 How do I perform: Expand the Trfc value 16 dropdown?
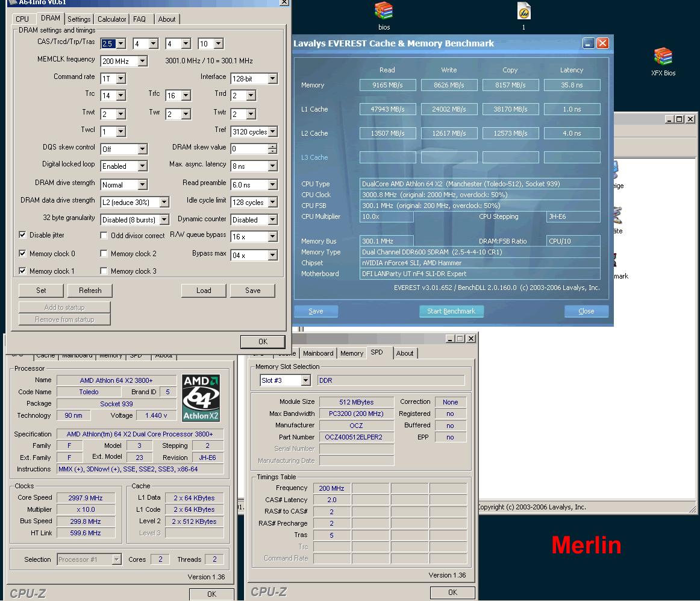coord(186,96)
